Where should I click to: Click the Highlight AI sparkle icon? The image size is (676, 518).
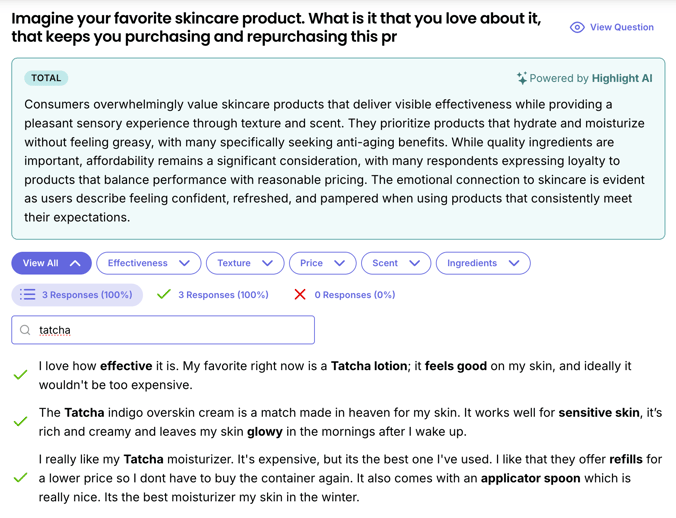point(521,78)
